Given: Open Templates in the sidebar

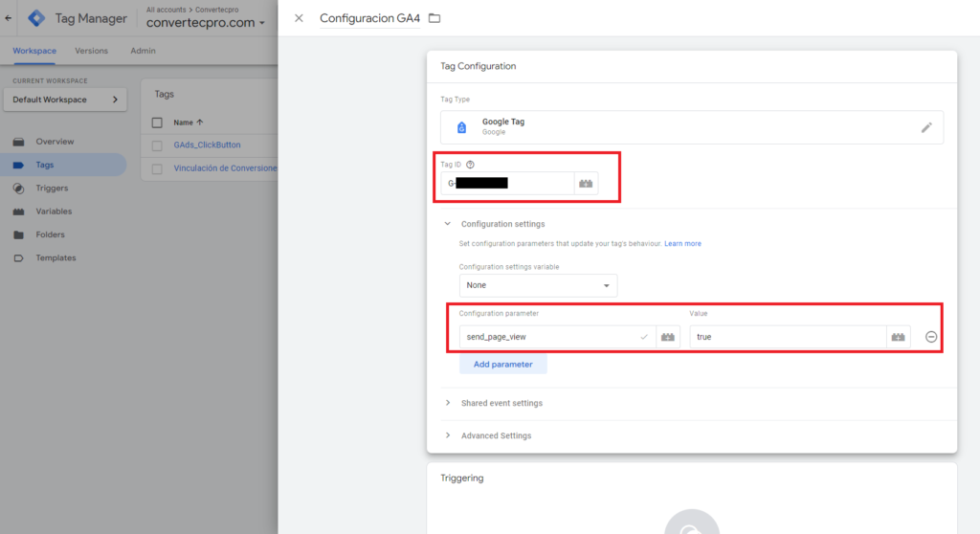Looking at the screenshot, I should pyautogui.click(x=56, y=257).
